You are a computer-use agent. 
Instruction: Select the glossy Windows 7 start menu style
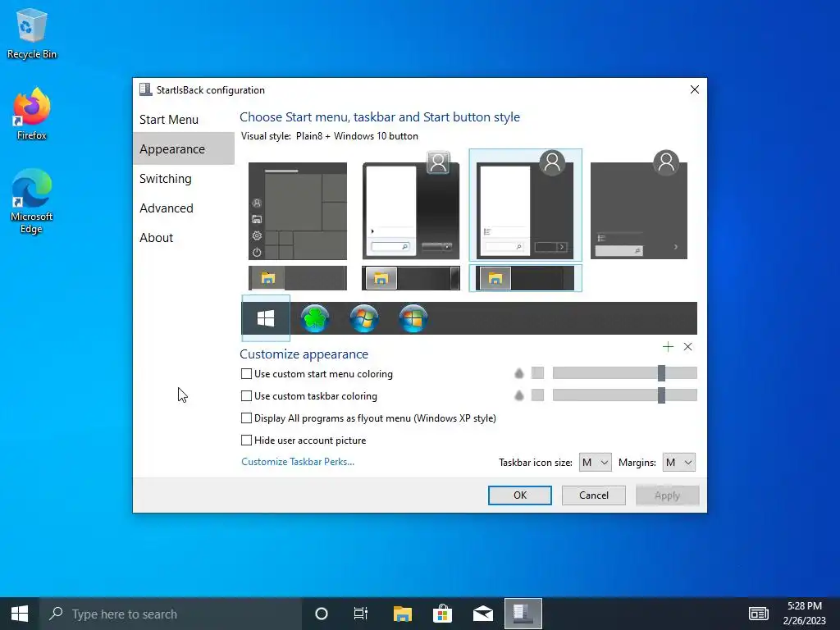point(411,206)
